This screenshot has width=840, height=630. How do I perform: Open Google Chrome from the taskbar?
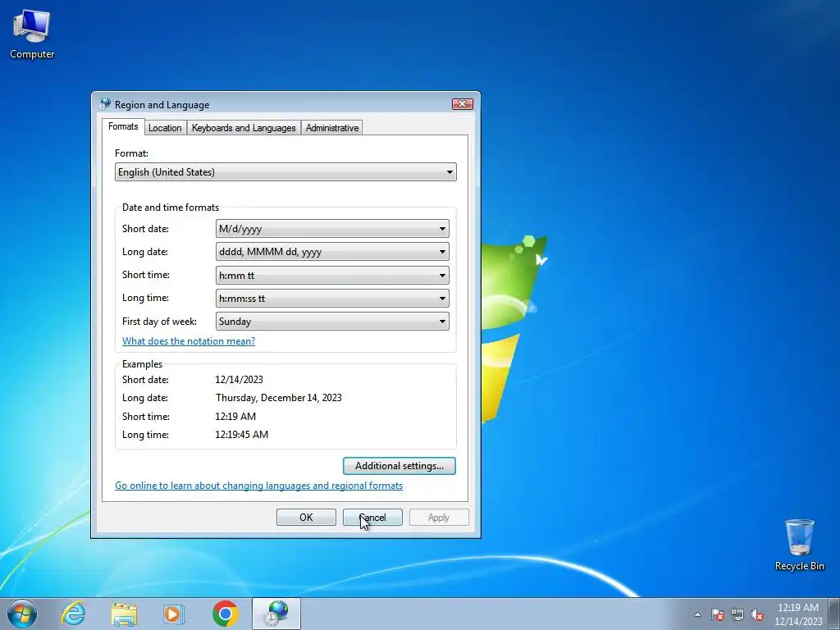pos(225,614)
